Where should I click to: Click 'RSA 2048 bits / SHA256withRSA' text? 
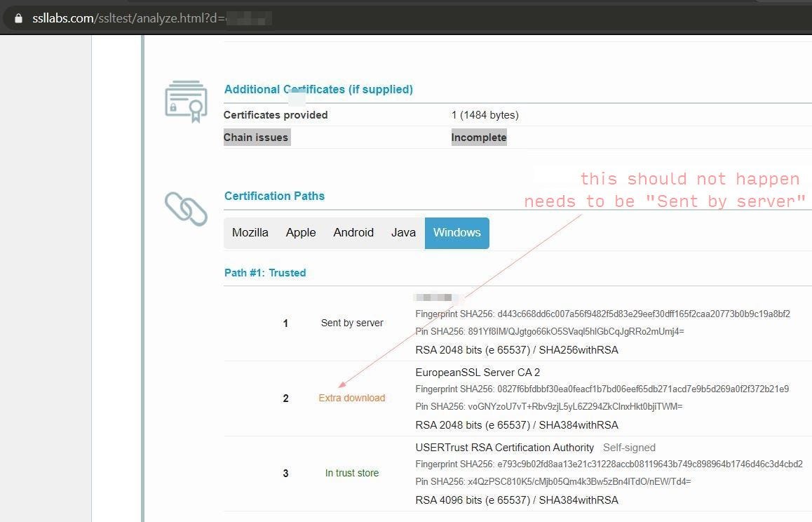[517, 350]
